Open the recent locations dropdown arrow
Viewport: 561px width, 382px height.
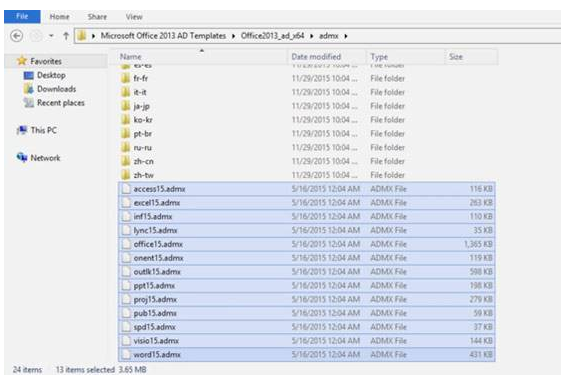[x=51, y=36]
